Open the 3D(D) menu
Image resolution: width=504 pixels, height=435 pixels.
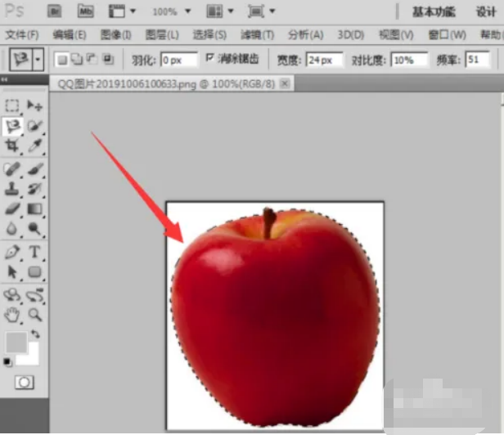tap(350, 34)
